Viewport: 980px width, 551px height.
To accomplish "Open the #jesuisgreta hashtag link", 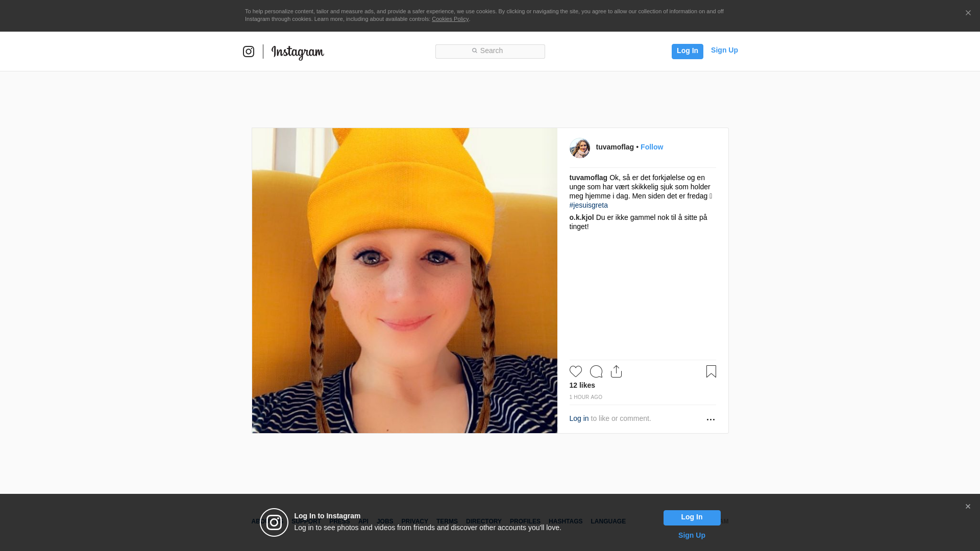I will pos(589,205).
